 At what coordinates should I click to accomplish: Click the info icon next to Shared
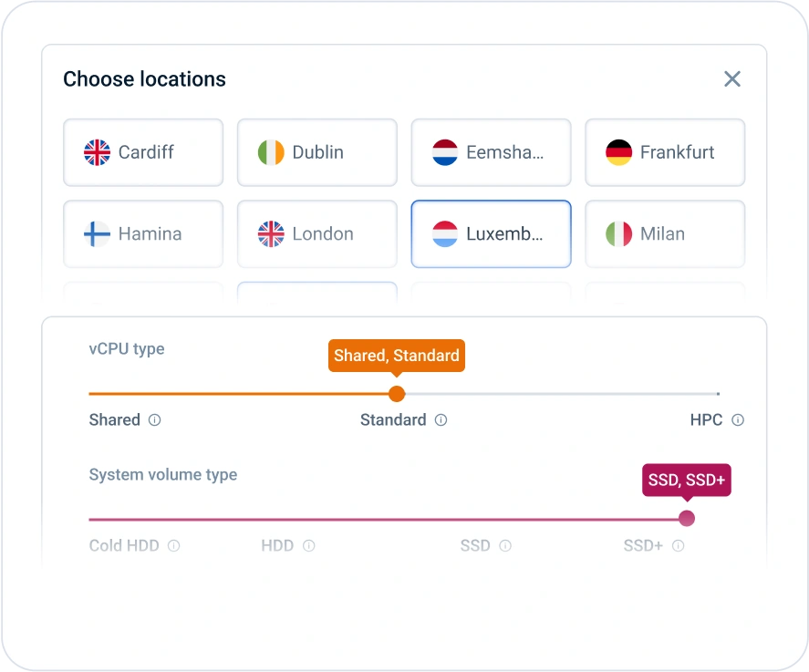(155, 420)
